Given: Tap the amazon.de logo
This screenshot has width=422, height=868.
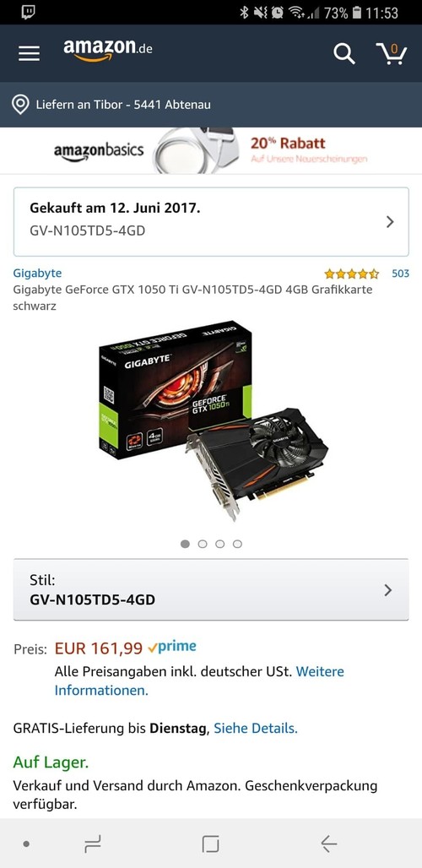Looking at the screenshot, I should (108, 51).
